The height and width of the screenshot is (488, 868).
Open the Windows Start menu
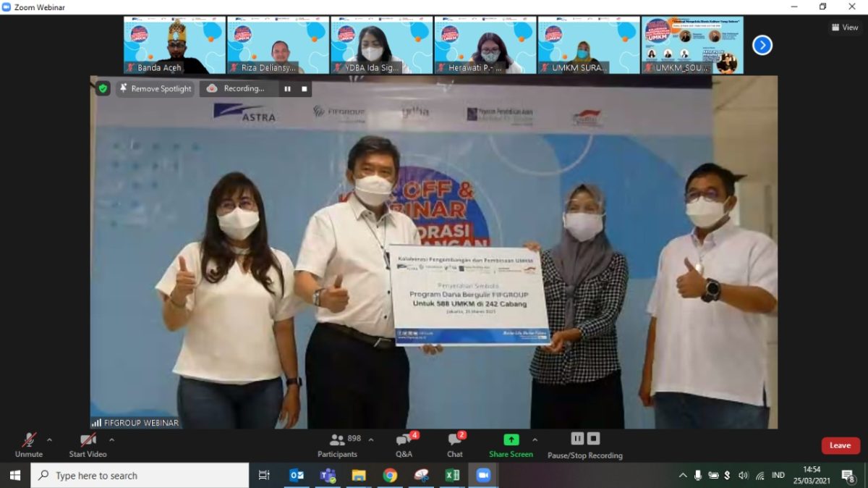tap(14, 476)
